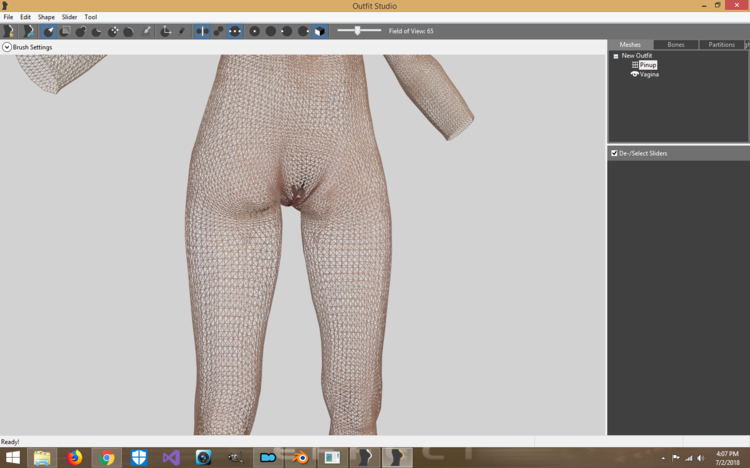Open the Tool menu
Screen dimensions: 750x468
(91, 17)
